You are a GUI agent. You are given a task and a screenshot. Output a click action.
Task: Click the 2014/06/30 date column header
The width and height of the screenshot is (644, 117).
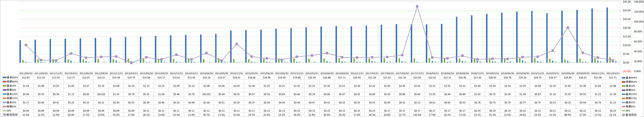click(206, 73)
